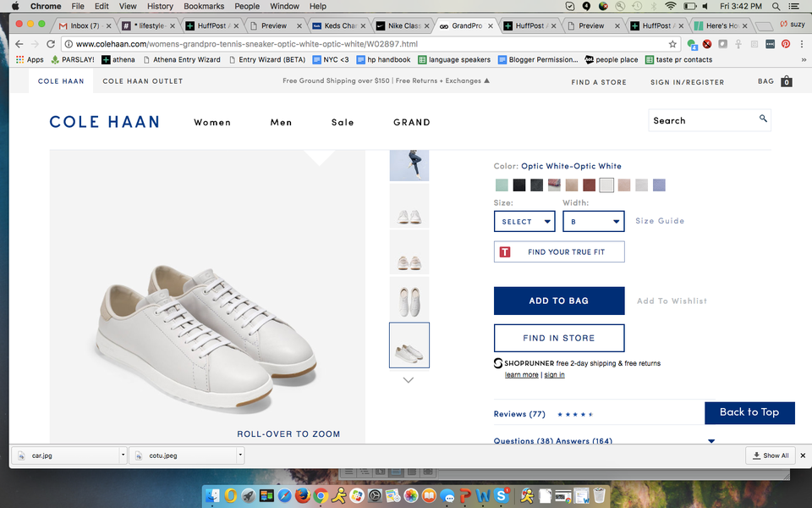The image size is (812, 508).
Task: Click Show All downloads button
Action: (x=771, y=456)
